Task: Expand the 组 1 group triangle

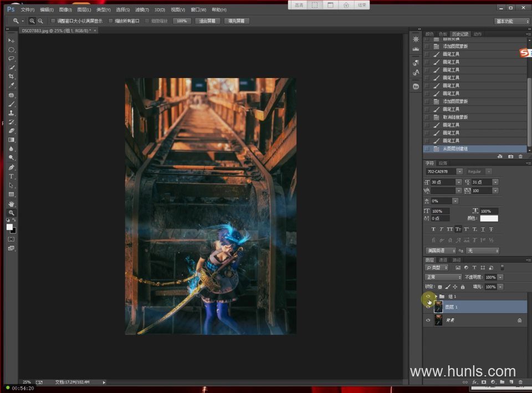Action: coord(436,297)
